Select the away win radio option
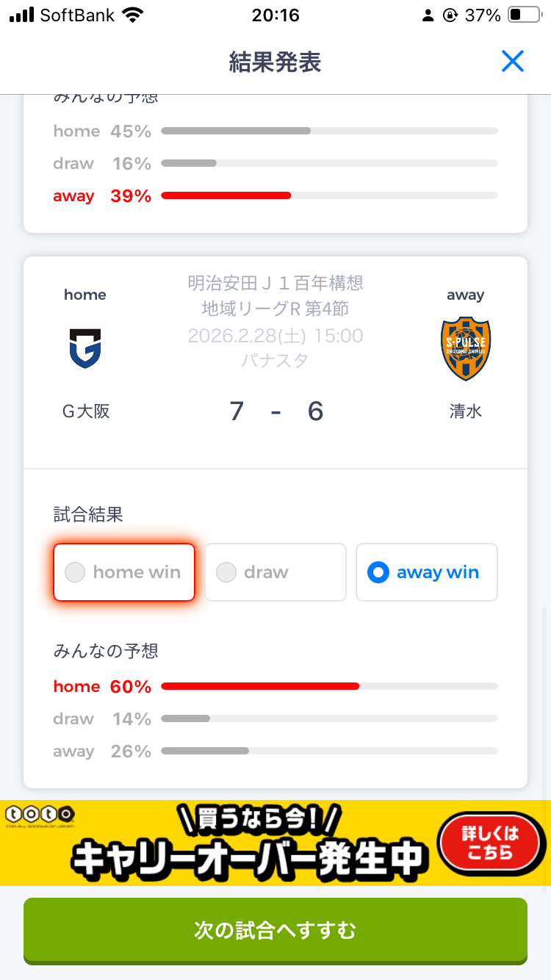The height and width of the screenshot is (980, 551). point(426,572)
